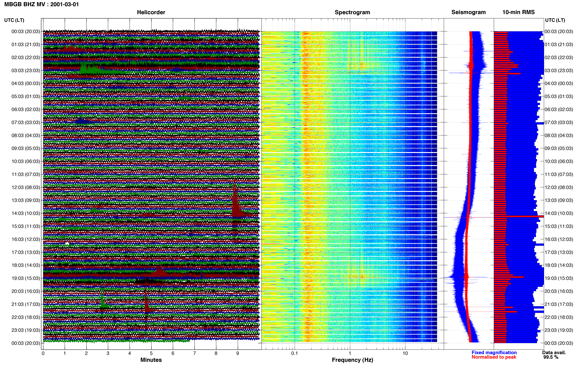The height and width of the screenshot is (368, 588).
Task: Click the left time label '07:03 (03:03)'
Action: pos(26,122)
